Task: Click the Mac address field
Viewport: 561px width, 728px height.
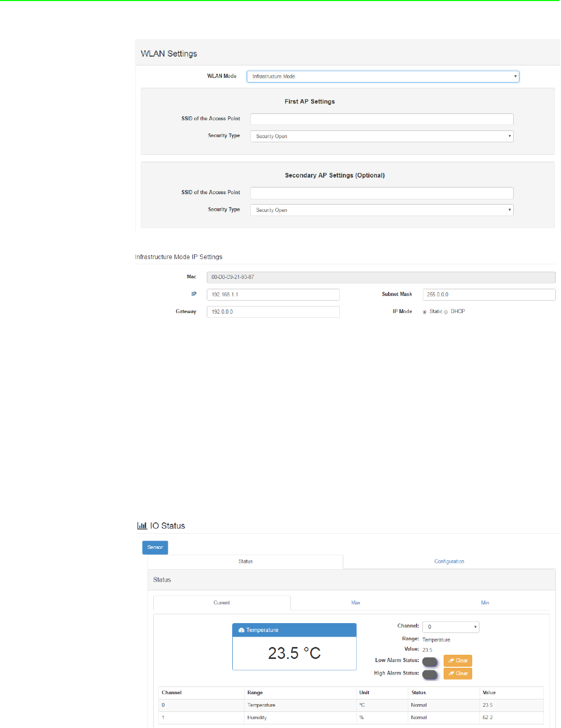Action: click(x=381, y=277)
